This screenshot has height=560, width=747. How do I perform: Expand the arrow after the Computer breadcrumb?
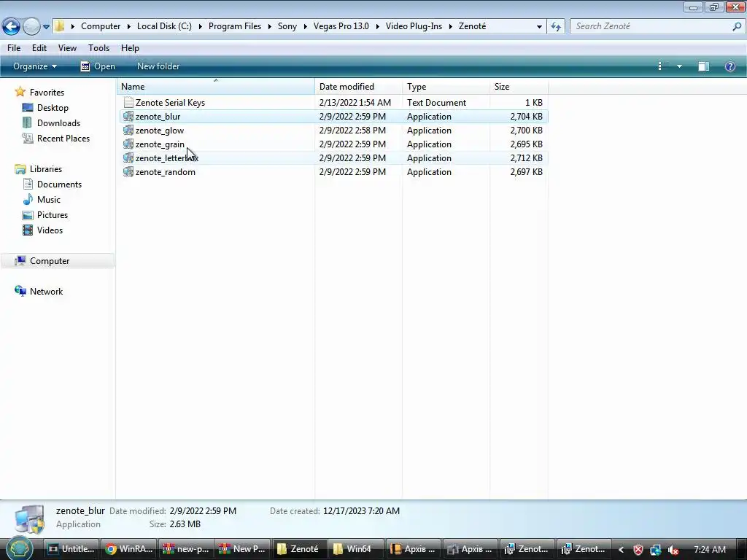128,27
